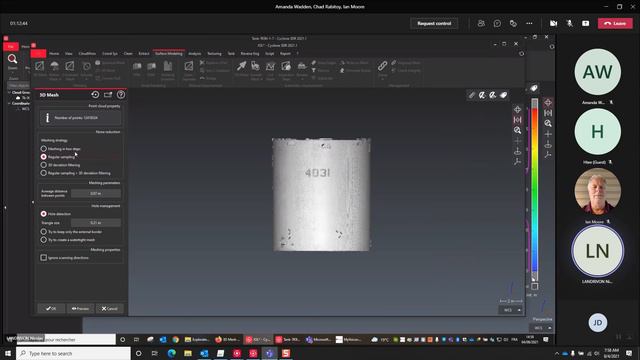Screen dimensions: 640x360
Task: Click the Teams share content icon
Action: tap(586, 23)
